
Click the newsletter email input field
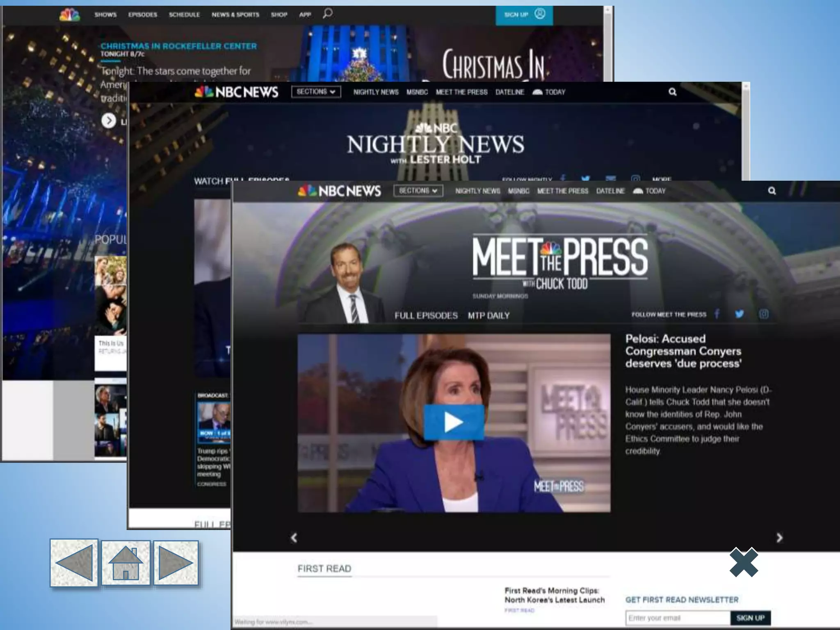[678, 618]
